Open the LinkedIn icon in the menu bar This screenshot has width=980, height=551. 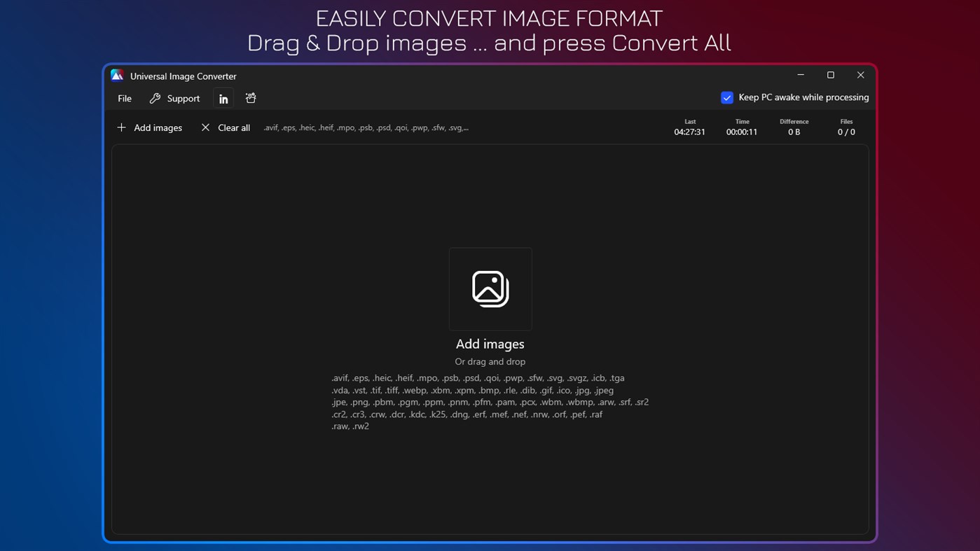[223, 98]
